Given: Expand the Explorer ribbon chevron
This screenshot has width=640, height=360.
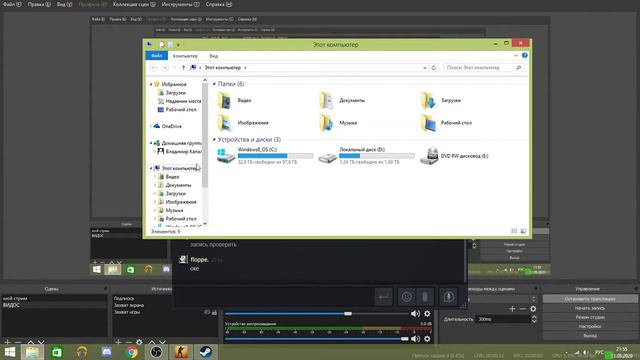Looking at the screenshot, I should 516,55.
